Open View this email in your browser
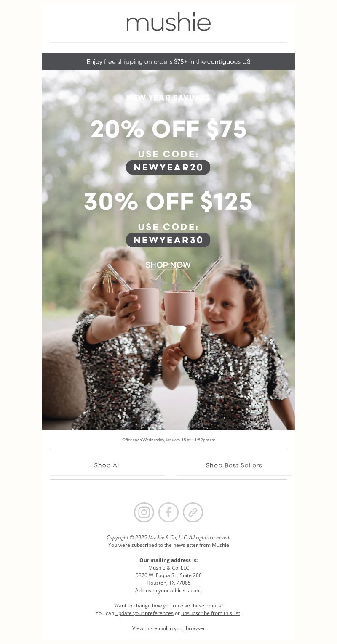The height and width of the screenshot is (644, 337). (x=168, y=628)
